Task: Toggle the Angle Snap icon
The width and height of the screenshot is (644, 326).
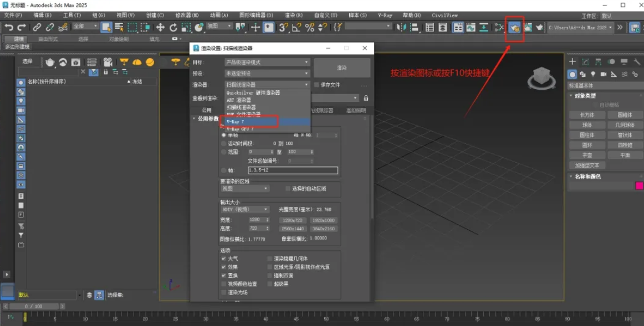Action: (297, 27)
